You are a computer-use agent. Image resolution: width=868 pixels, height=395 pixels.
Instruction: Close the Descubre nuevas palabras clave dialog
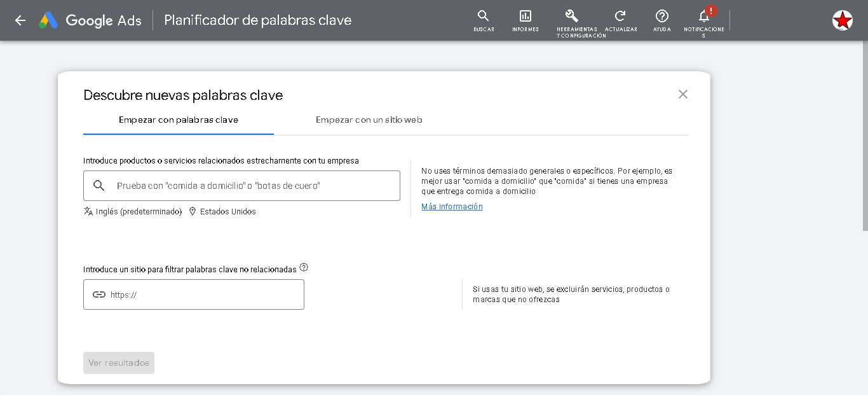[683, 94]
